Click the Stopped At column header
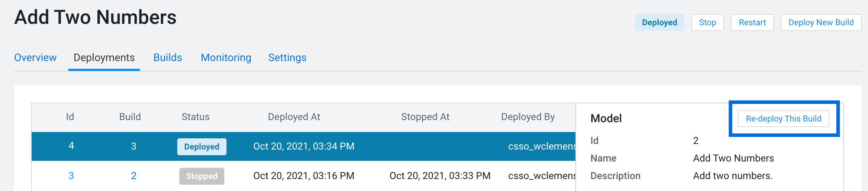 pos(425,117)
